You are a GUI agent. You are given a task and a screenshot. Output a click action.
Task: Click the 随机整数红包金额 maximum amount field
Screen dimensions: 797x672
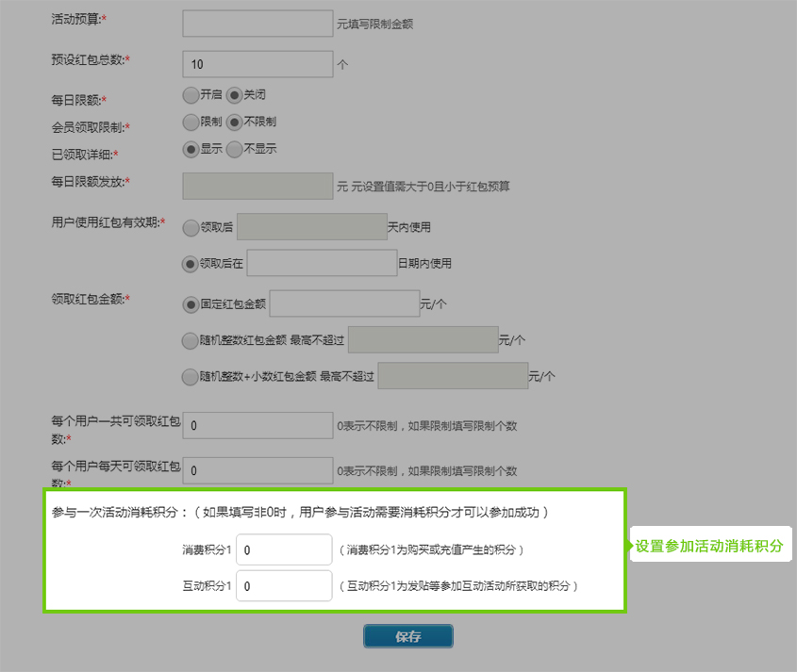[x=423, y=339]
